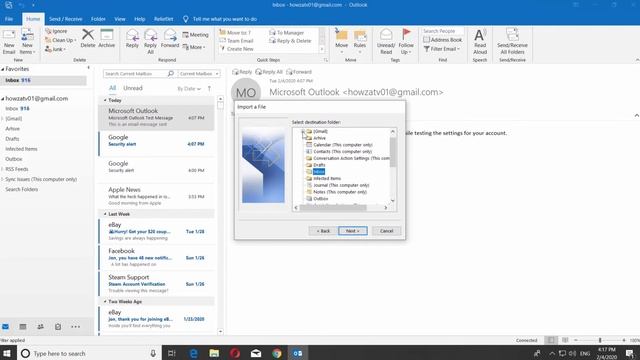Viewport: 640px width, 360px height.
Task: Open more navigation options ellipsis
Action: click(x=76, y=327)
